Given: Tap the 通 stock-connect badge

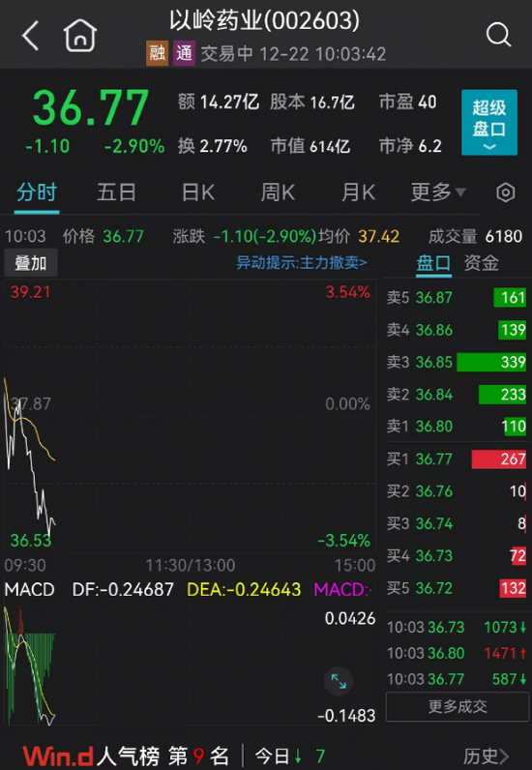Looking at the screenshot, I should [x=184, y=53].
